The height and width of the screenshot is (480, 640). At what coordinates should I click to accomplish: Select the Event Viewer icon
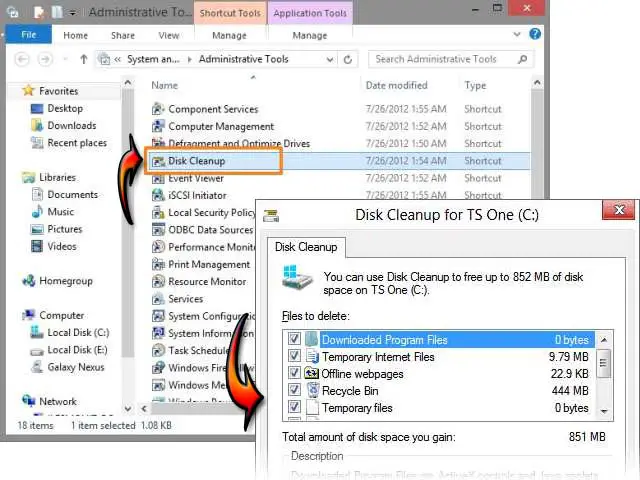pos(158,178)
